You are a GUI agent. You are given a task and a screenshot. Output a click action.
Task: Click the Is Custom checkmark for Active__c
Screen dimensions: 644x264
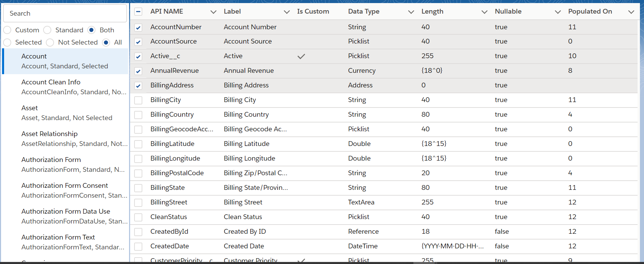(301, 56)
